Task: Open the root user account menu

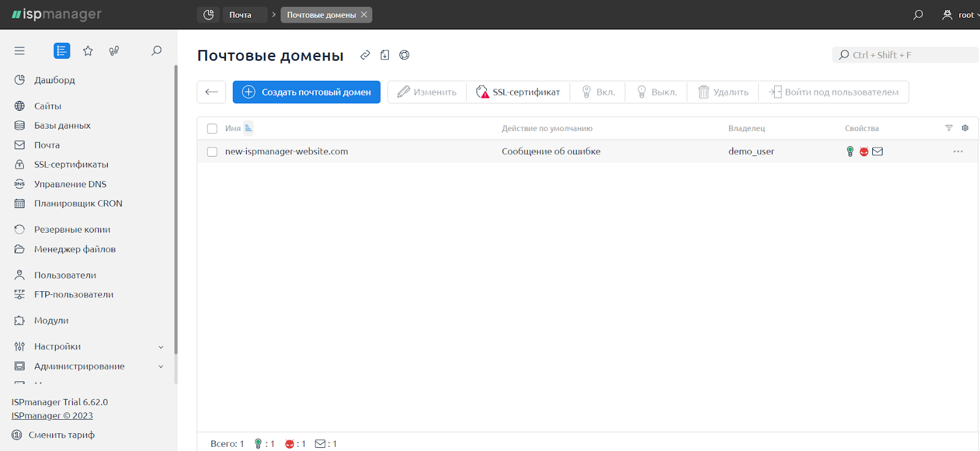Action: pyautogui.click(x=960, y=15)
